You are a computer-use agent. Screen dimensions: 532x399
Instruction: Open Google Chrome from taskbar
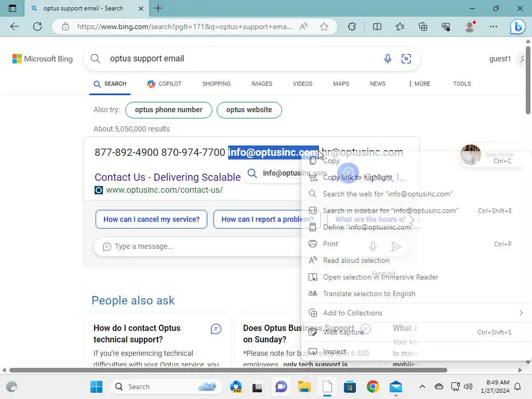pyautogui.click(x=373, y=387)
